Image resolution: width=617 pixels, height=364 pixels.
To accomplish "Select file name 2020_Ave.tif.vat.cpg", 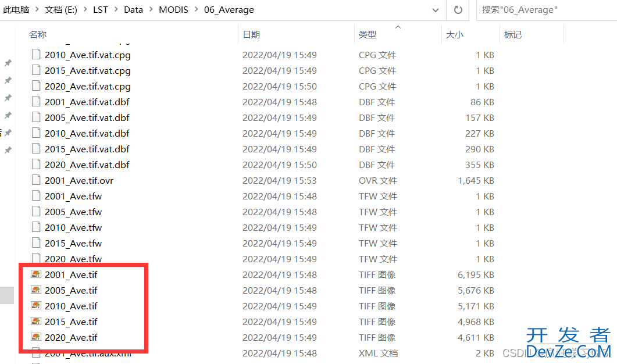I will tap(88, 87).
